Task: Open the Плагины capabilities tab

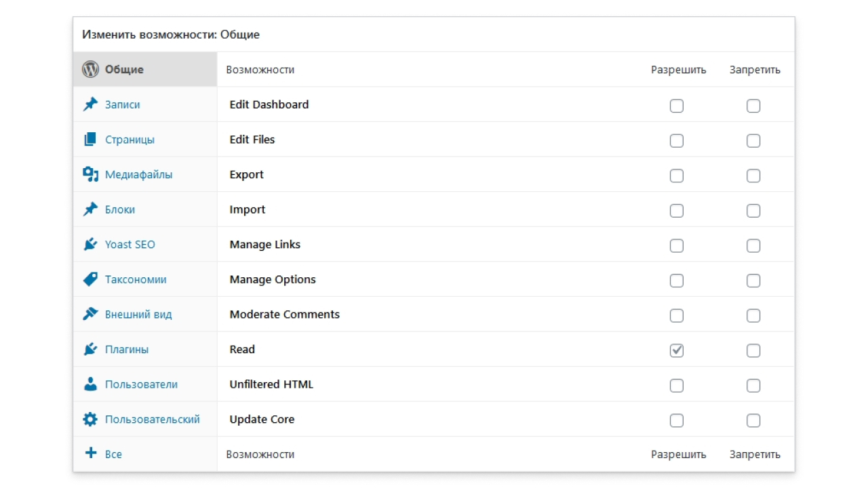Action: point(127,350)
